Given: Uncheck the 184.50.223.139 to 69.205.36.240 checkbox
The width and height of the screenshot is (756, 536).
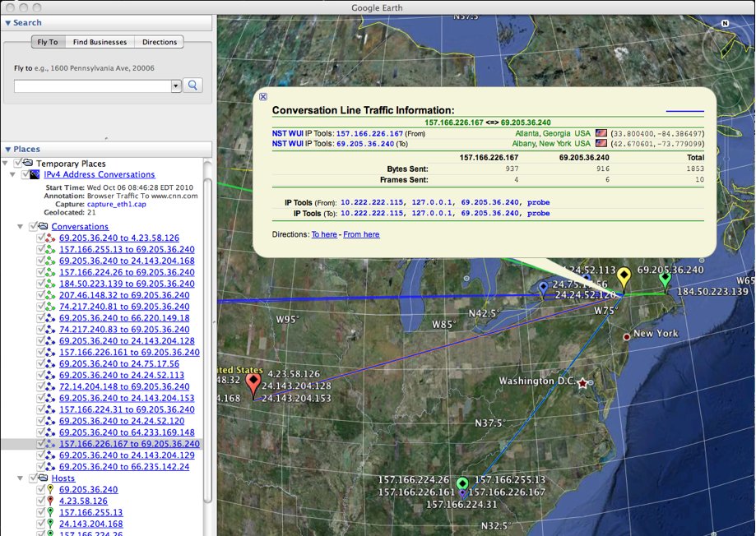Looking at the screenshot, I should tap(41, 283).
